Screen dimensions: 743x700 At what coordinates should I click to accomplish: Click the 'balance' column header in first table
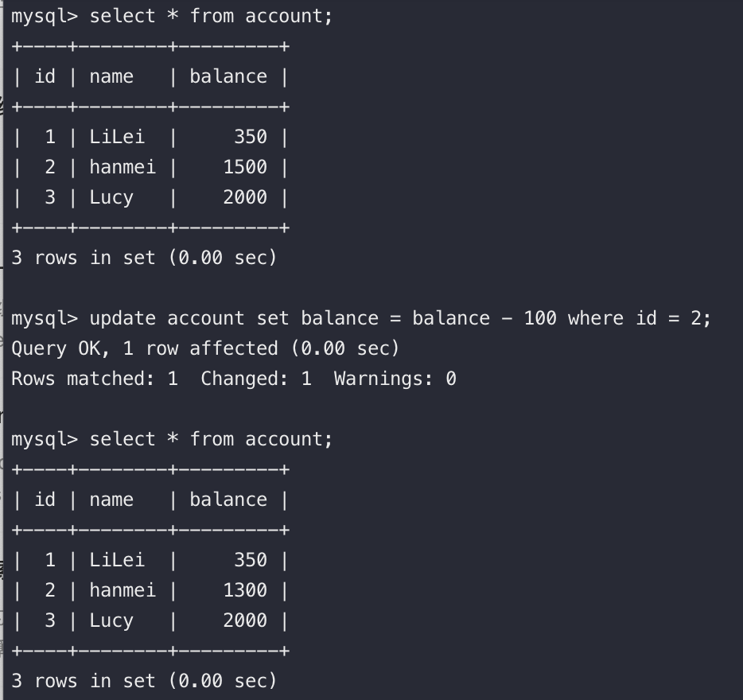(228, 77)
